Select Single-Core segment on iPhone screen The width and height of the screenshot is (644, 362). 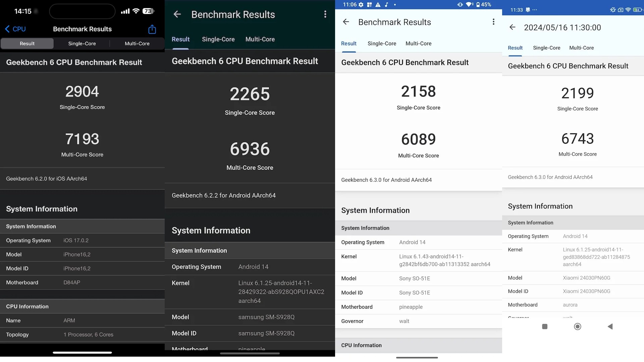pos(82,44)
